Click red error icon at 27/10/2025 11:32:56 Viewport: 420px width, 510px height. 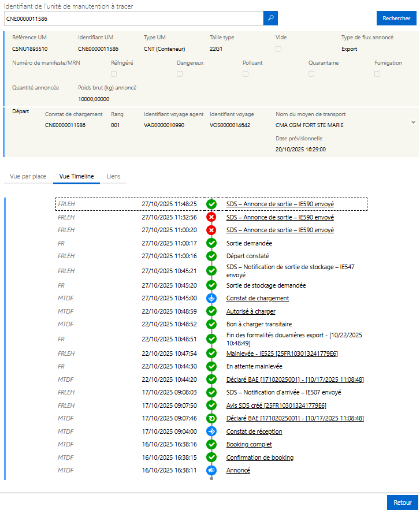tap(211, 217)
